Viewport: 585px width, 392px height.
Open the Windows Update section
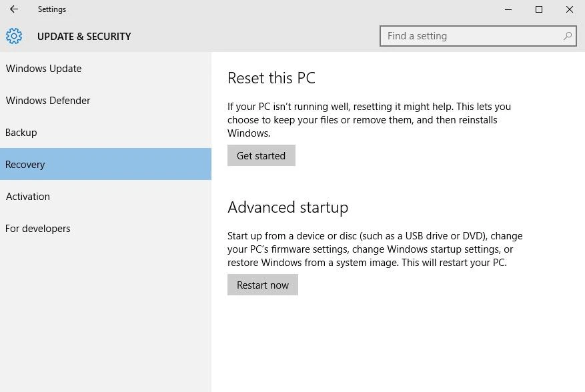(44, 69)
